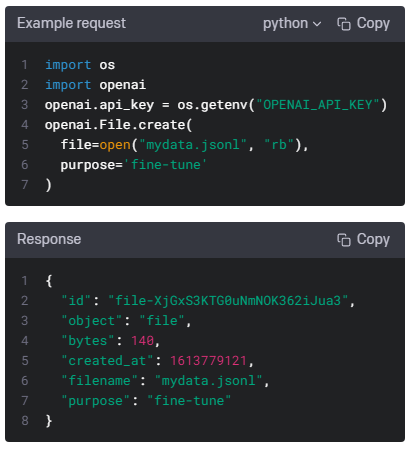Click the closing brace on response line 8

coord(49,421)
